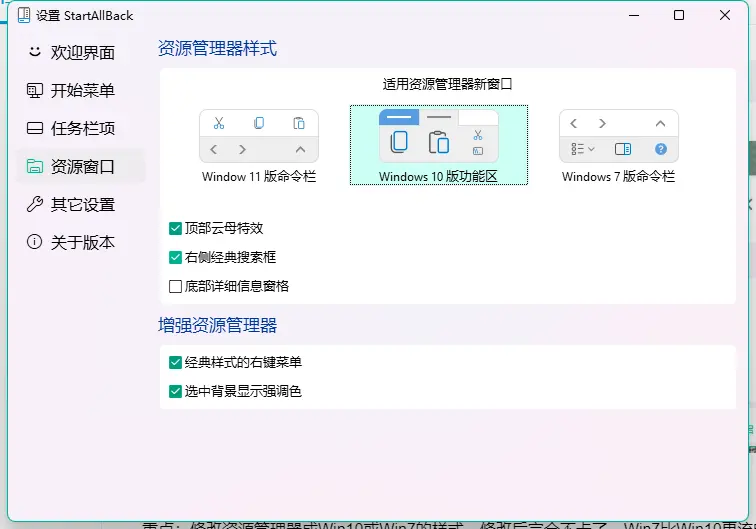Viewport: 756px width, 529px height.
Task: Uncheck 右侧经典搜索框 checkbox
Action: click(175, 257)
